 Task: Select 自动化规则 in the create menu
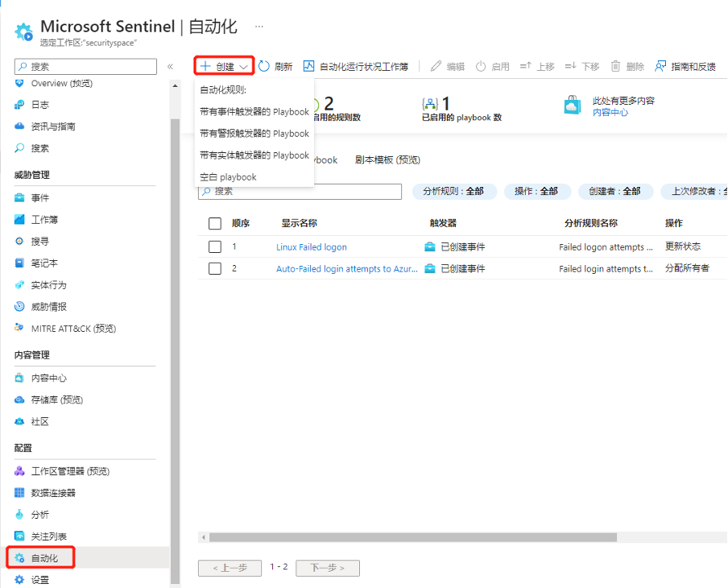pos(223,90)
